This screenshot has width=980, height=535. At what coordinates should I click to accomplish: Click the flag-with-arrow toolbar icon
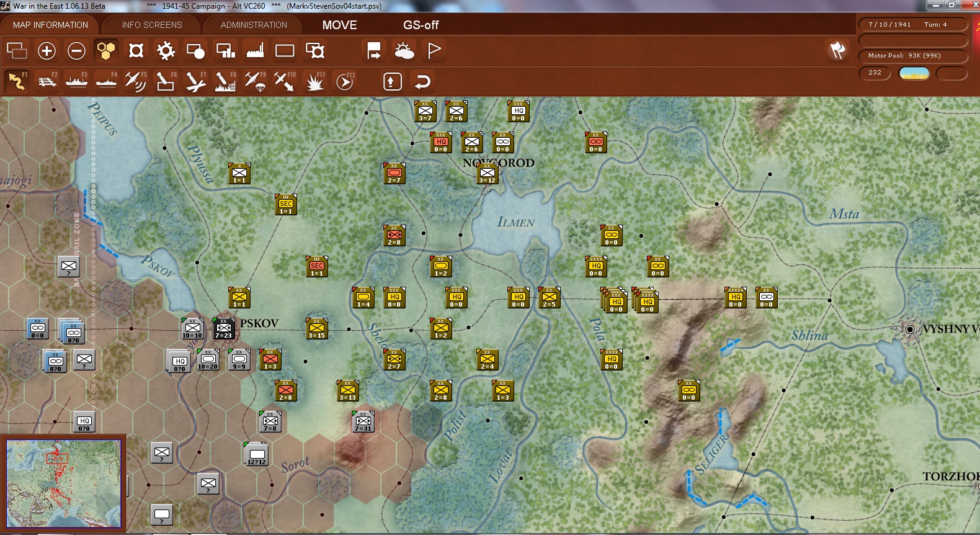[373, 50]
